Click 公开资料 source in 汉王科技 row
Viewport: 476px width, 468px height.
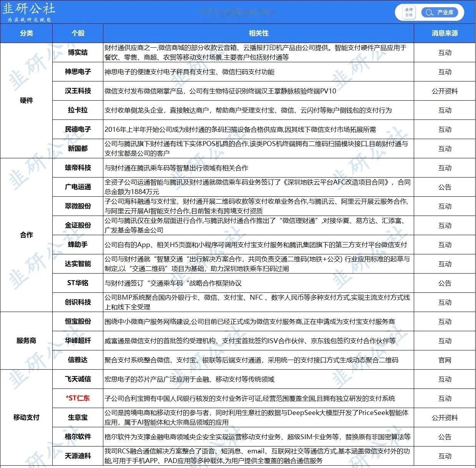pos(445,91)
